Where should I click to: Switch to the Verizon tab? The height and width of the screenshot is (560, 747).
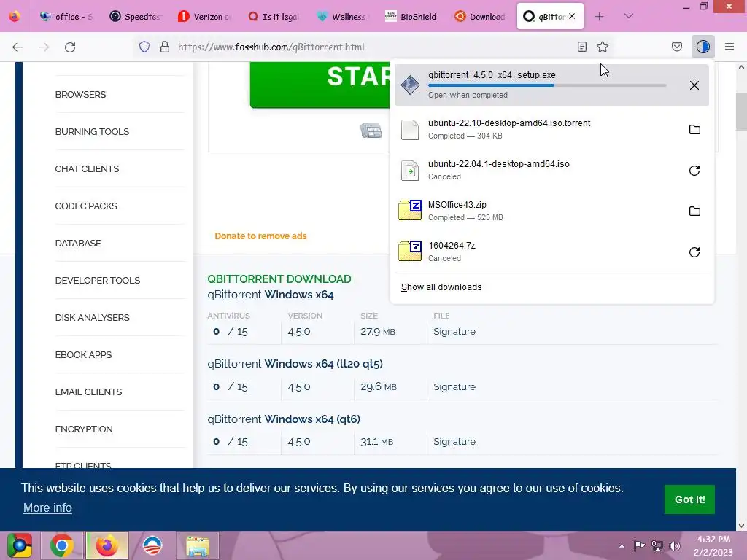tap(205, 17)
